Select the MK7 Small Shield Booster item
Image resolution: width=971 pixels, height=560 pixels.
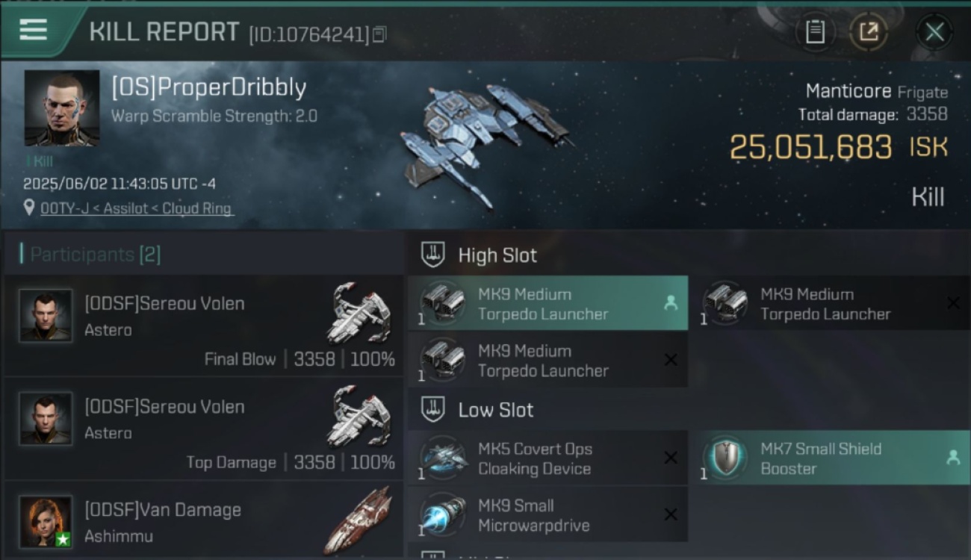pyautogui.click(x=831, y=458)
